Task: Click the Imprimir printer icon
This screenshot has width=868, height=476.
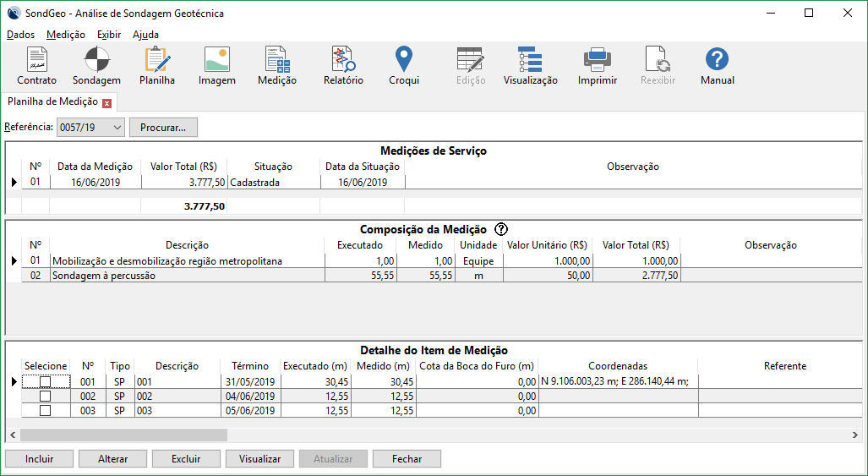Action: click(x=598, y=66)
